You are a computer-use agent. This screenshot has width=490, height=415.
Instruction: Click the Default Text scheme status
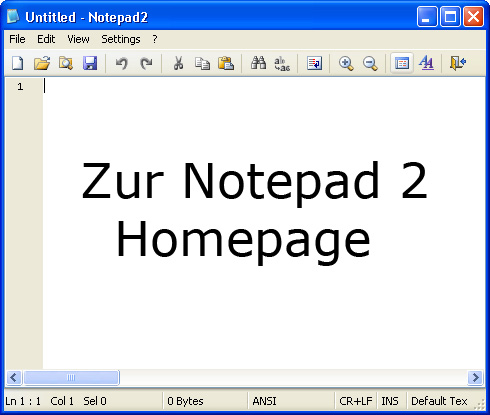pos(439,401)
